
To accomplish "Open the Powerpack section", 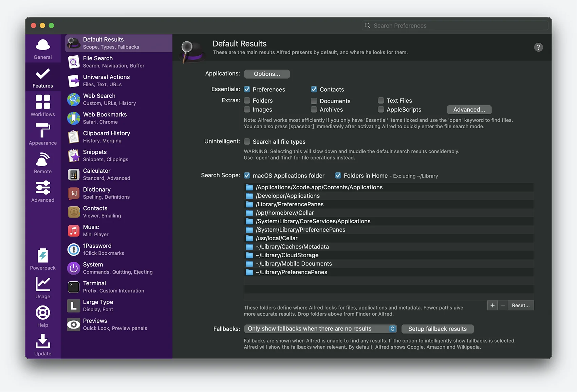I will pyautogui.click(x=43, y=259).
